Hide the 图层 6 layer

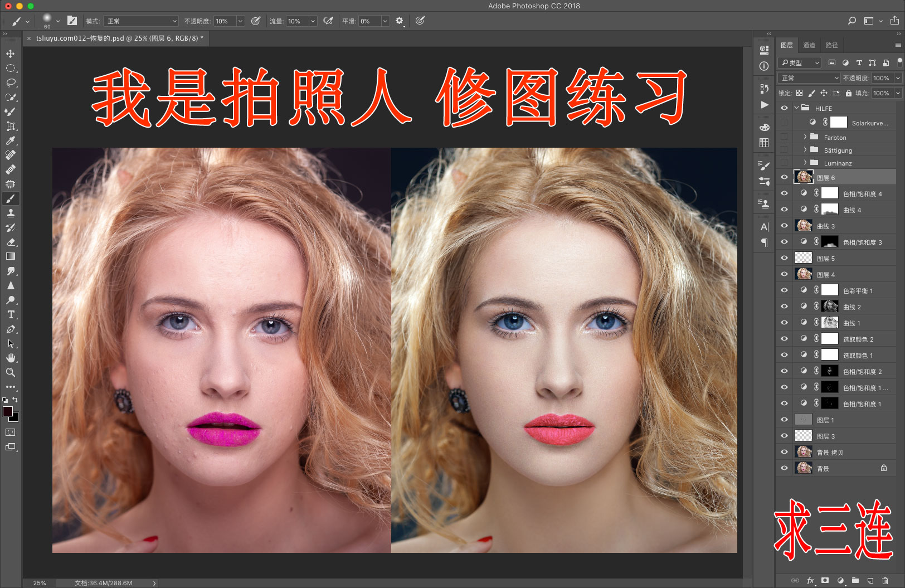(x=784, y=177)
